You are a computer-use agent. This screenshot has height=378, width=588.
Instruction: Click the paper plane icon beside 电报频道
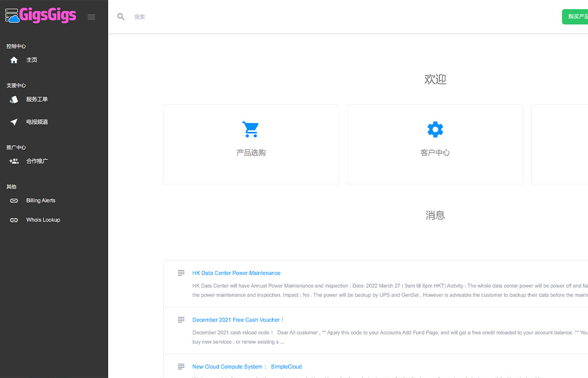pyautogui.click(x=14, y=122)
